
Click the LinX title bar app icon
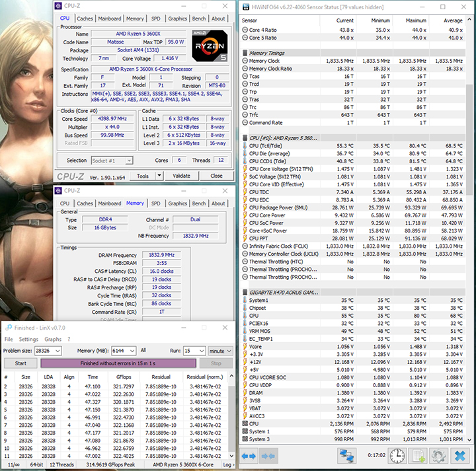click(x=9, y=328)
